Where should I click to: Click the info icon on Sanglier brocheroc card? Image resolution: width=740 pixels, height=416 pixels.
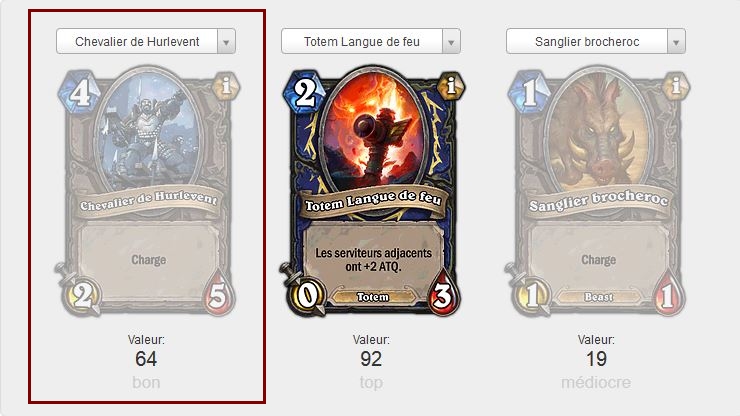point(676,86)
